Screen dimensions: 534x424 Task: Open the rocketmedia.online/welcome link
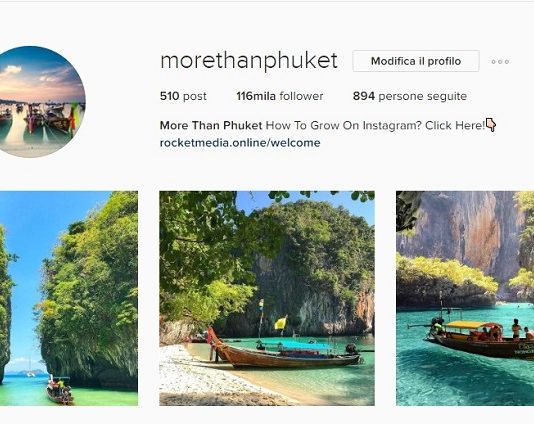240,142
